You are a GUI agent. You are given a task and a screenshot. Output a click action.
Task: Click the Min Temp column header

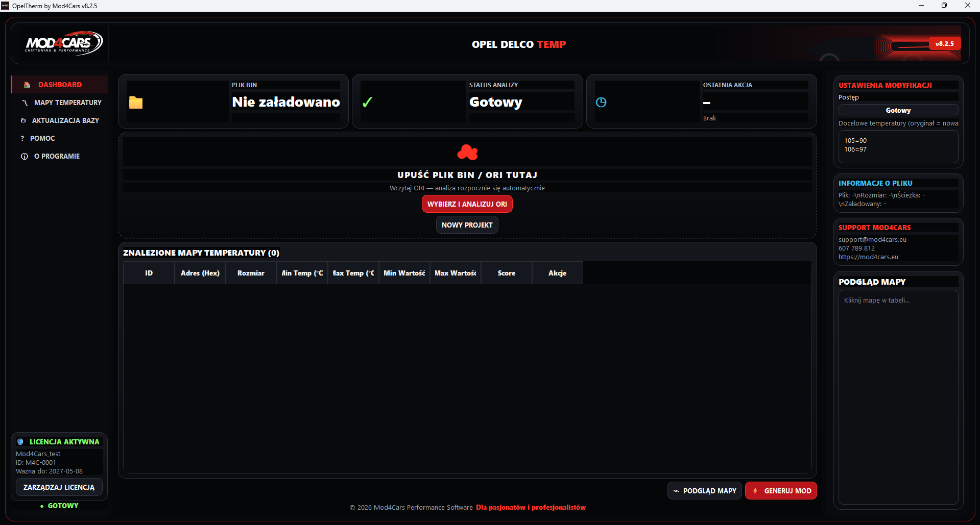tap(302, 273)
